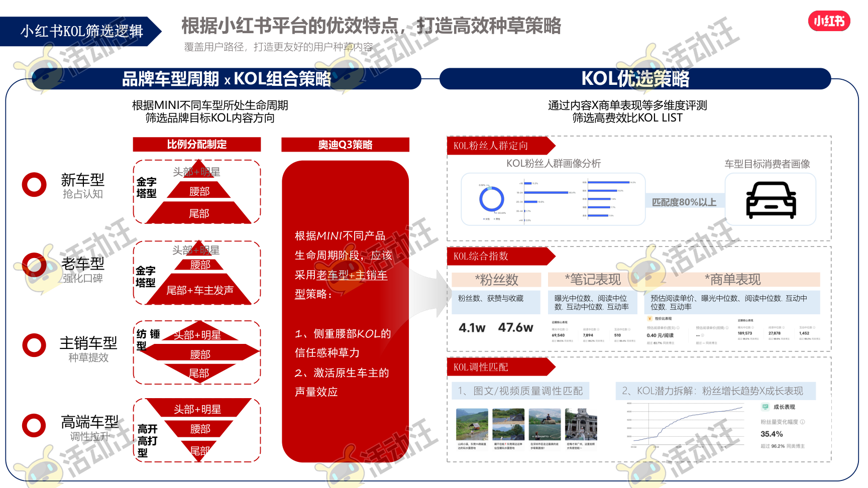This screenshot has height=488, width=868.
Task: Click the KOL粉丝人群画像分析 title
Action: pos(553,163)
